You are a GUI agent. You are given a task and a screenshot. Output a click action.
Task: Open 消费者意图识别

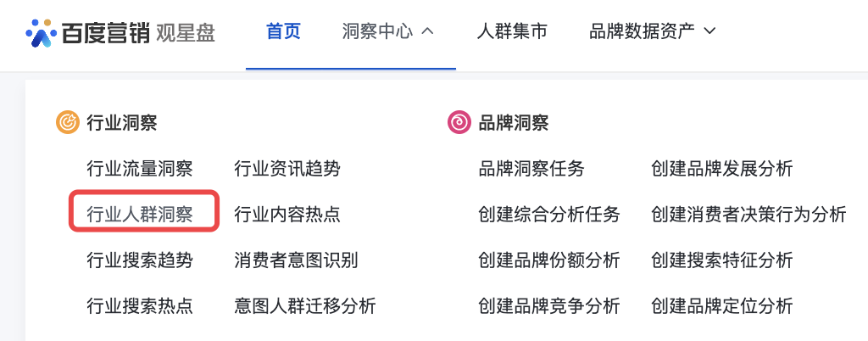[296, 260]
